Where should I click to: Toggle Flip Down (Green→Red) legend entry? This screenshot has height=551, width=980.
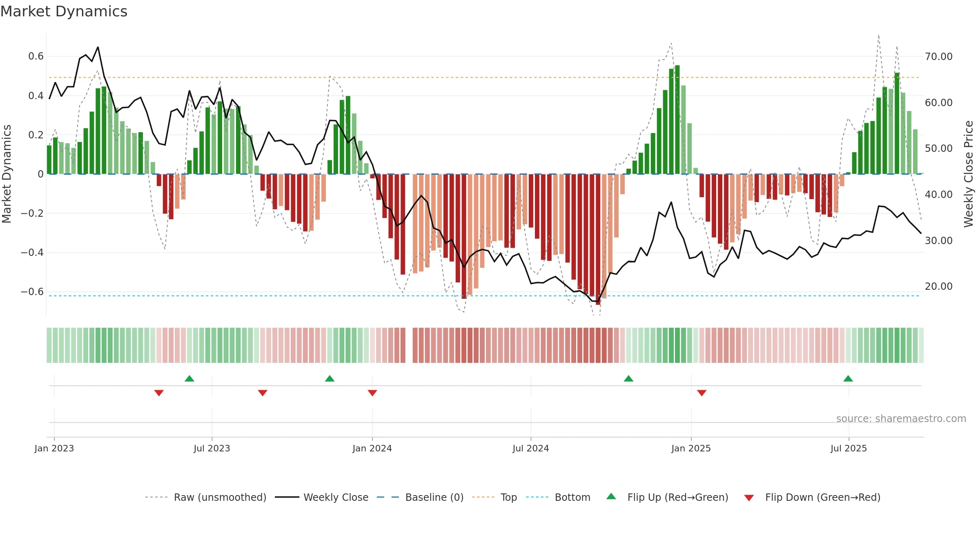[812, 497]
